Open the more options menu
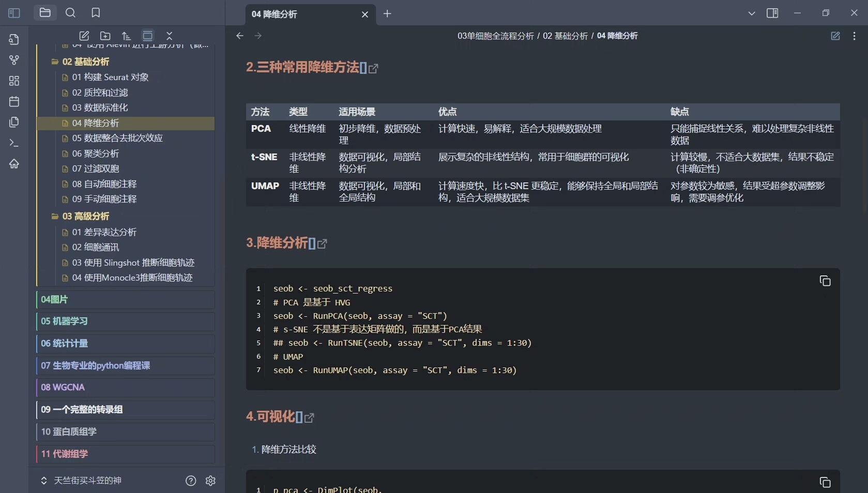Image resolution: width=868 pixels, height=493 pixels. 854,36
